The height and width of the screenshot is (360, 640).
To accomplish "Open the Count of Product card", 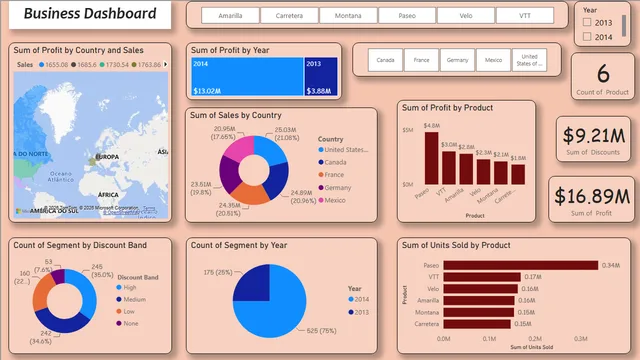I will [602, 76].
